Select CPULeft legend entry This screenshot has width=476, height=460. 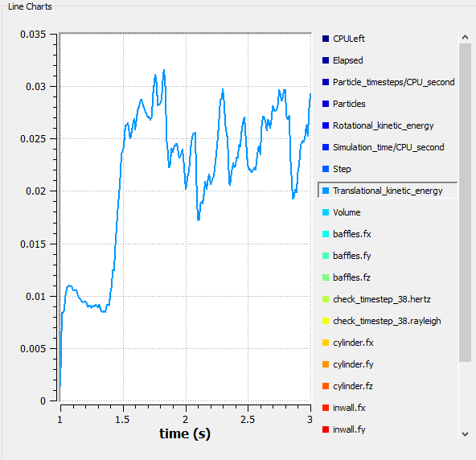click(388, 39)
